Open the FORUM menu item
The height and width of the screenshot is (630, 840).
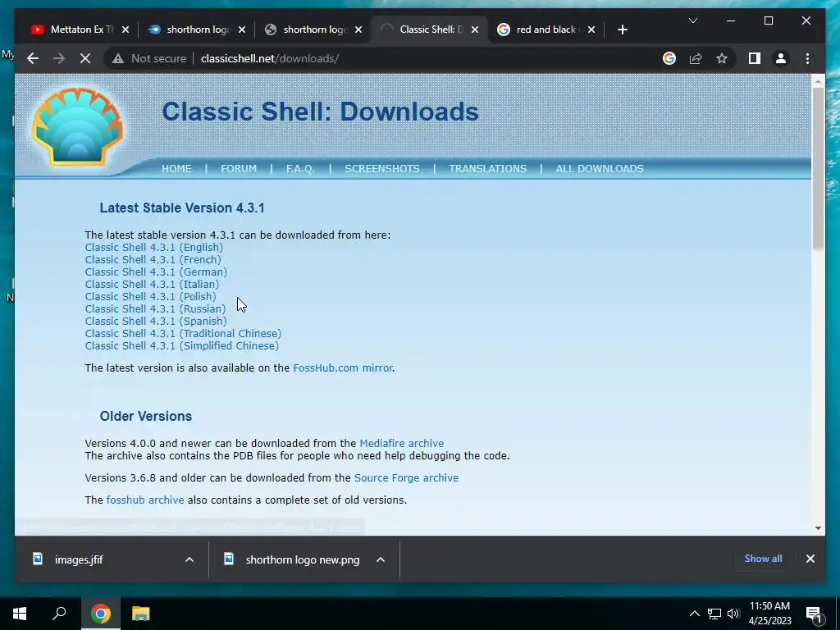239,168
